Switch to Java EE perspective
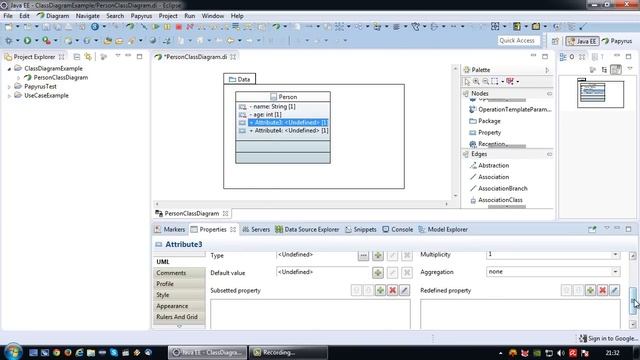640x360 pixels. (x=582, y=41)
